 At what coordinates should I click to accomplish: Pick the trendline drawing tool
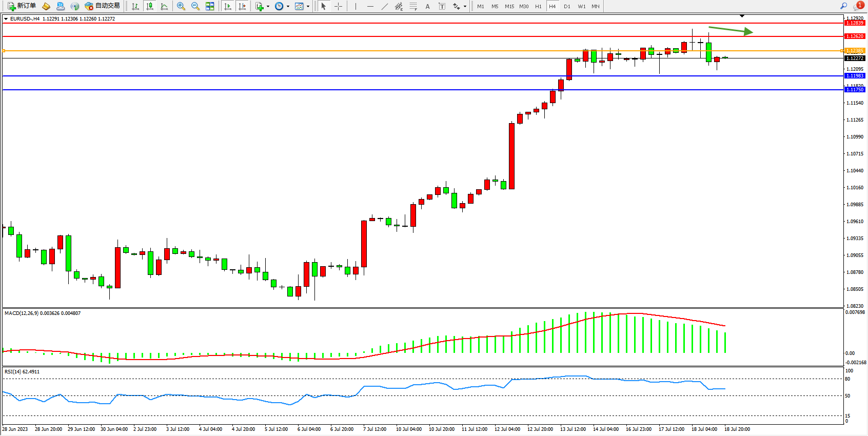coord(385,6)
